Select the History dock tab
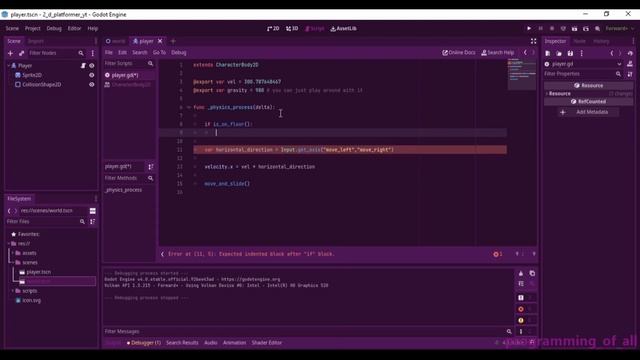Viewport: 640px width, 360px height. [x=601, y=41]
